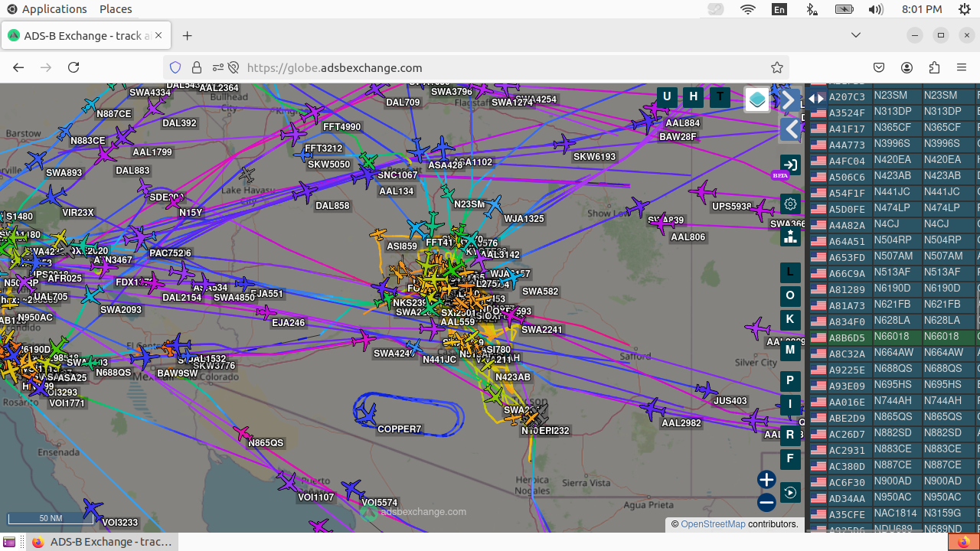Expand the list-all-tabs dropdown
This screenshot has height=551, width=980.
click(856, 35)
